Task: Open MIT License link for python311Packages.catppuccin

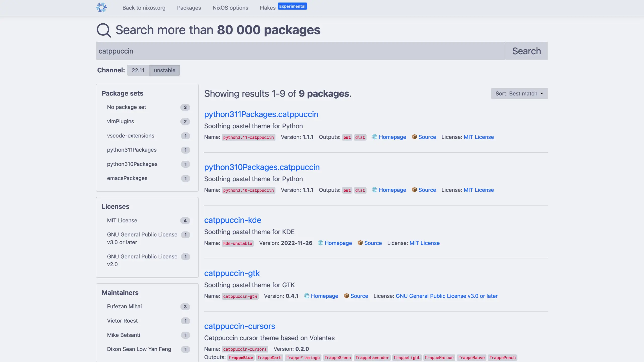Action: 479,137
